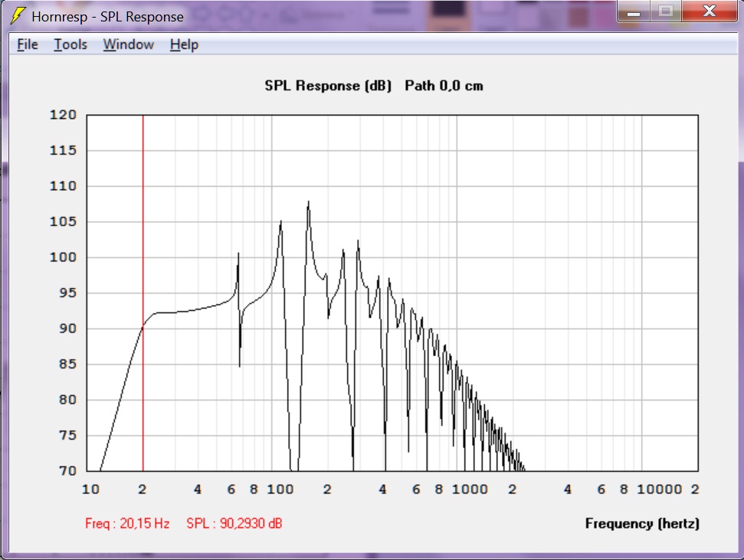Click the 110 label on the dB axis

pyautogui.click(x=63, y=186)
